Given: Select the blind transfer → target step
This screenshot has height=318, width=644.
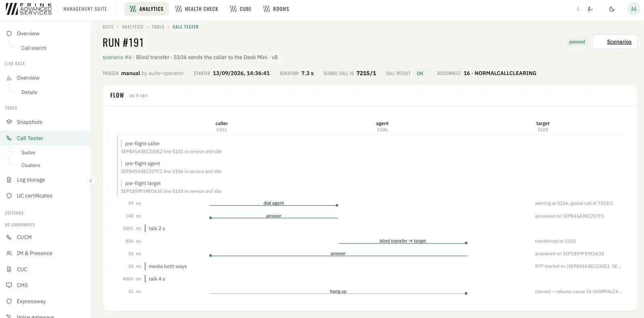Looking at the screenshot, I should click(x=402, y=241).
